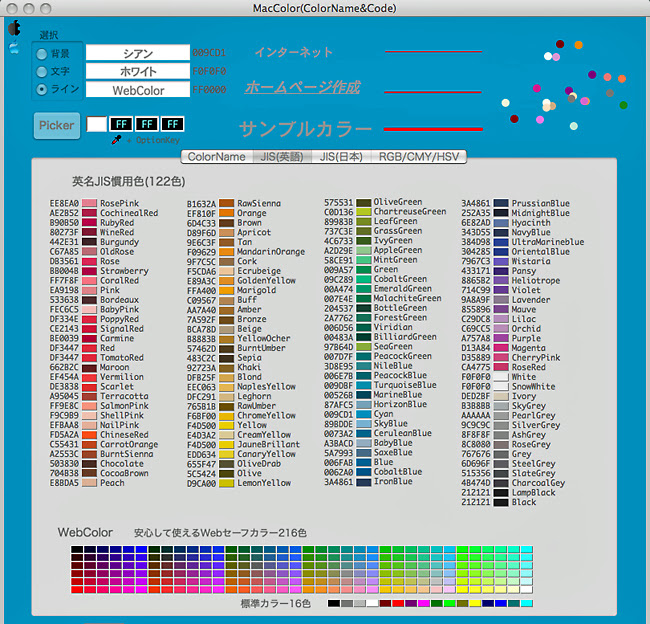The image size is (650, 624).
Task: Pick the ChromeYellow swatch
Action: 226,415
